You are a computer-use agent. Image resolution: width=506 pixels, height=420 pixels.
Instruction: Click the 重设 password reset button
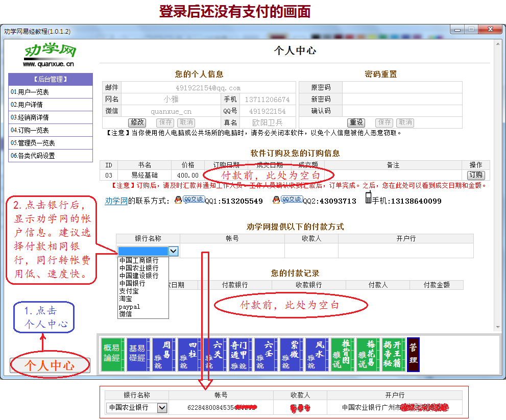click(x=356, y=122)
